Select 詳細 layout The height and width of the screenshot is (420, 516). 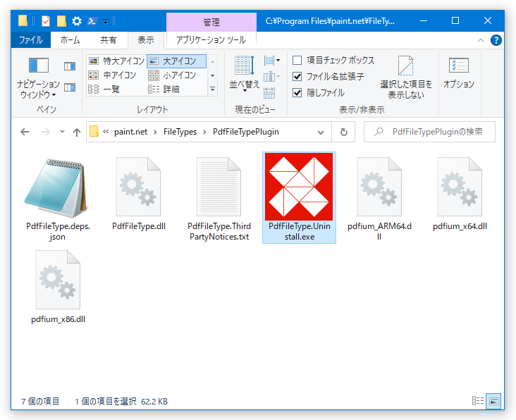[164, 89]
